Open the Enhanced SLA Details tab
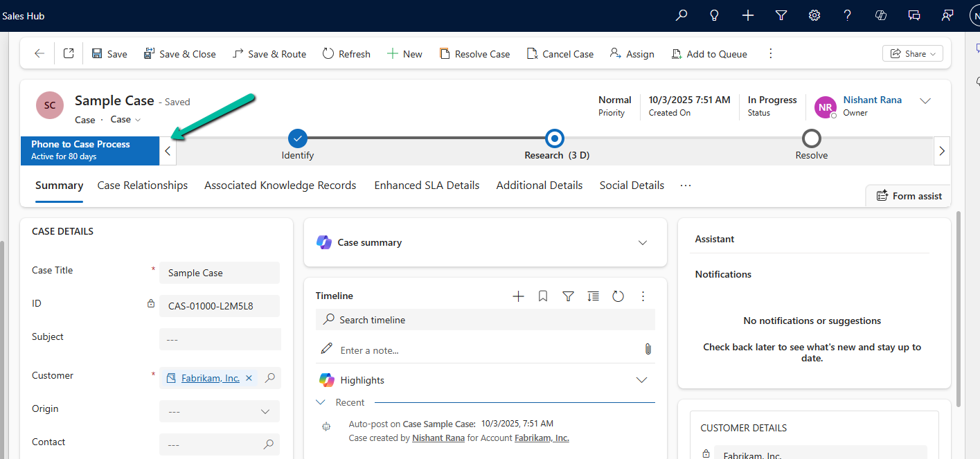 coord(427,186)
